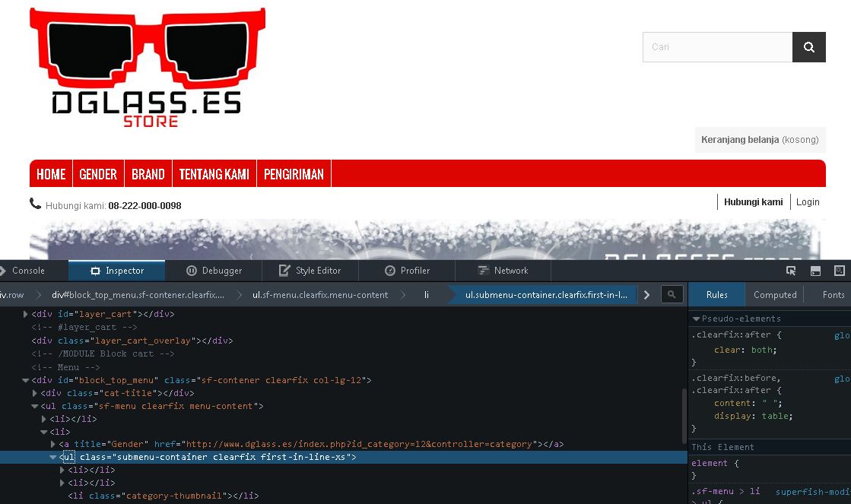Click the search magnifier button beside Cari
The image size is (851, 504).
(x=808, y=47)
